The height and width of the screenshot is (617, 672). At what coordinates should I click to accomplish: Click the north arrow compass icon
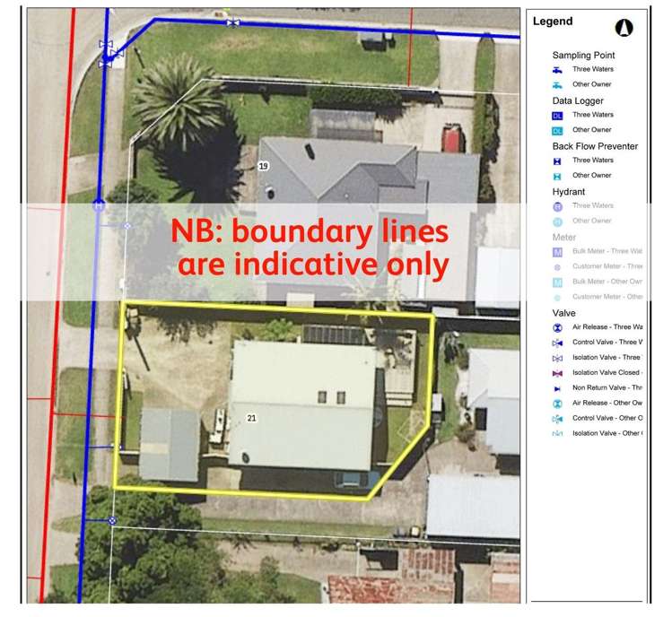pos(624,28)
